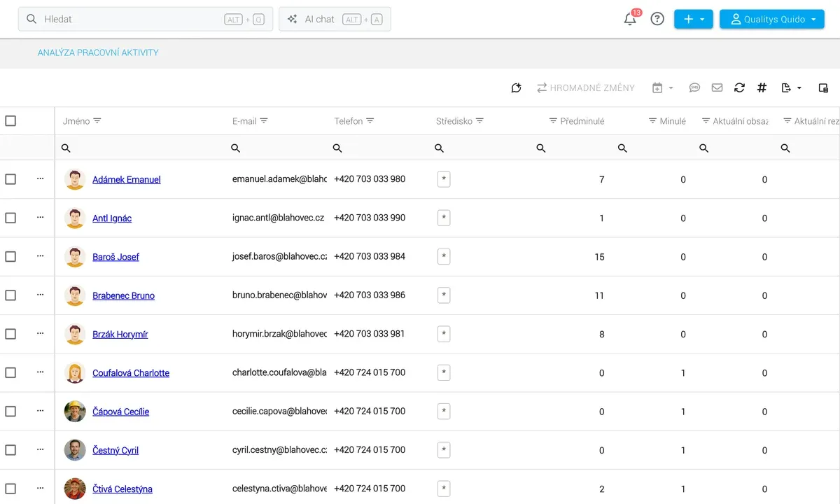Image resolution: width=840 pixels, height=504 pixels.
Task: Mark the Brabenec Bruno row checkbox
Action: pyautogui.click(x=10, y=295)
